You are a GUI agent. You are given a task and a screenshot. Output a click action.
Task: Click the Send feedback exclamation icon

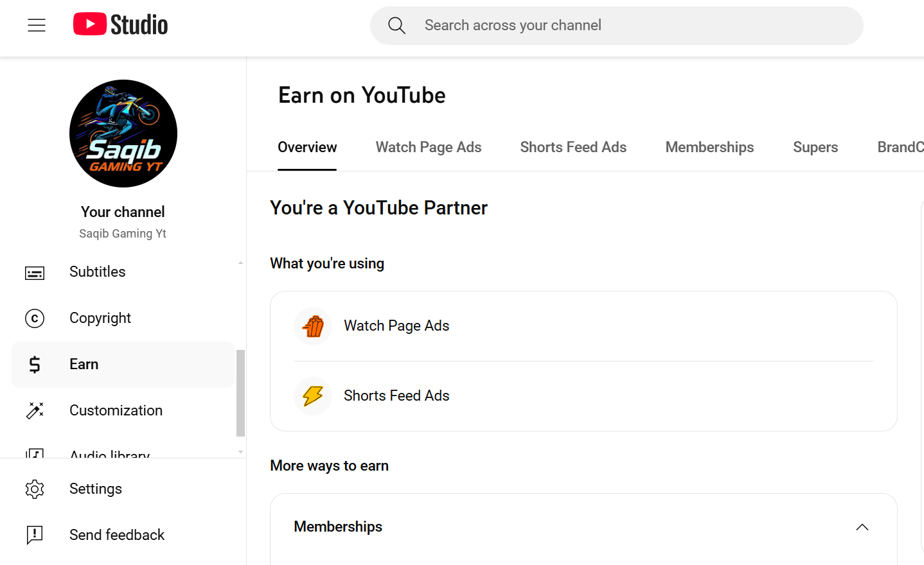coord(35,535)
